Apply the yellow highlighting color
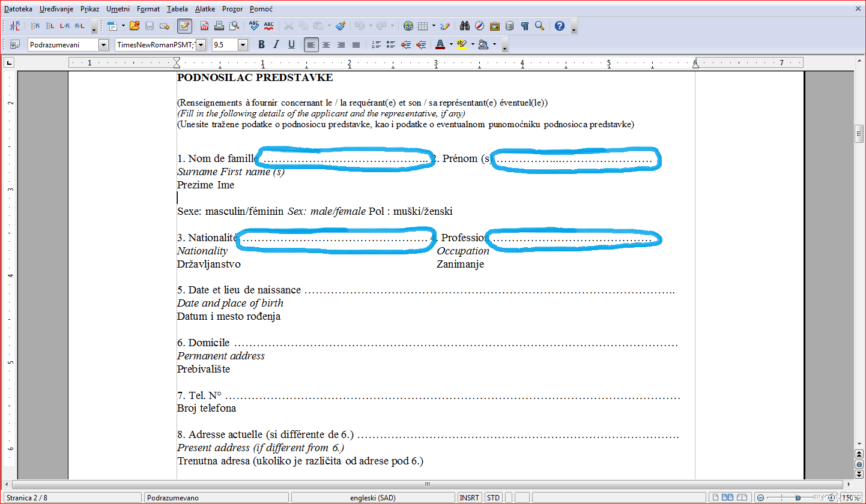The height and width of the screenshot is (504, 866). tap(462, 44)
